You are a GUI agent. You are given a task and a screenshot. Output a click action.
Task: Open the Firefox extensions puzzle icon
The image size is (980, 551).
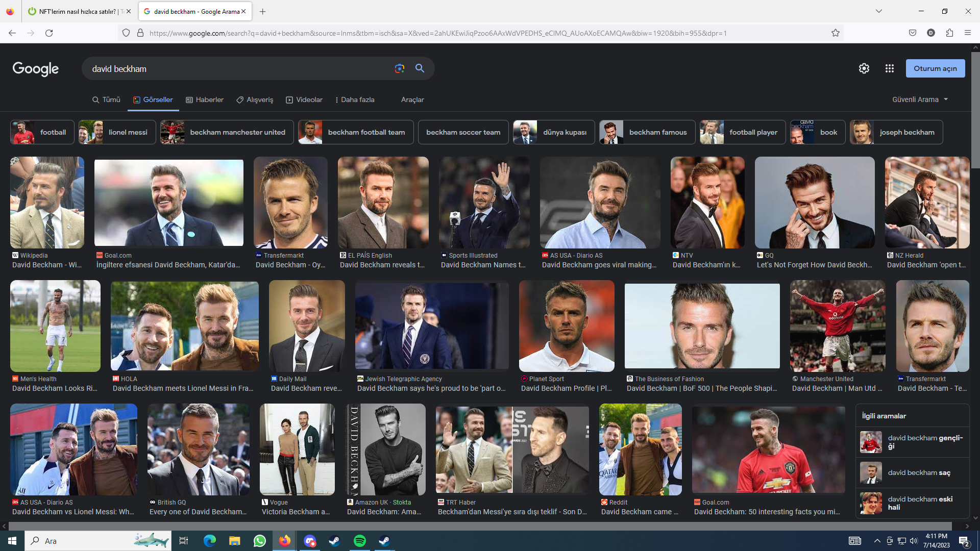[949, 33]
